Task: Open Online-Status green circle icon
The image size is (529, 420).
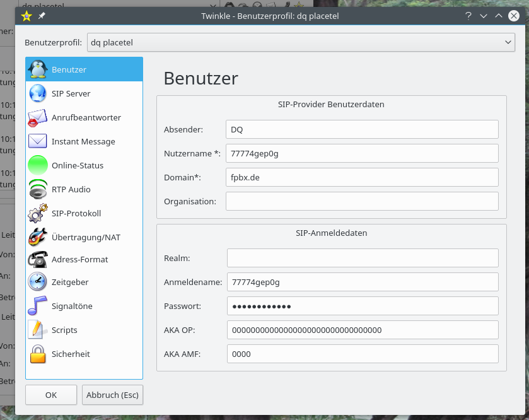Action: [x=38, y=165]
